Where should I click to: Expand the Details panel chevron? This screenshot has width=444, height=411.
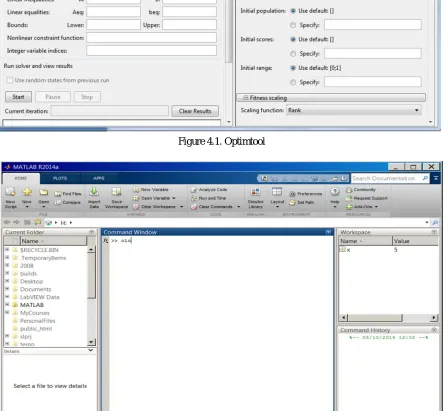tap(91, 351)
